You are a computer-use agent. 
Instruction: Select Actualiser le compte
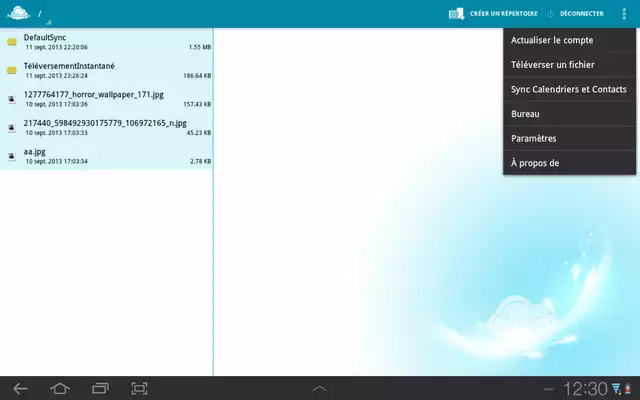(569, 40)
